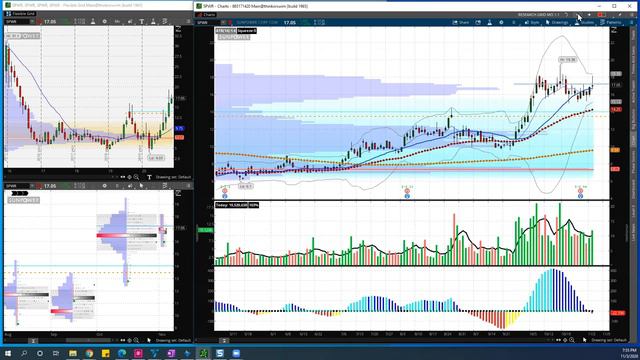Click the SUNPOWER label in bottom-left chart
The image size is (640, 360).
tap(24, 200)
